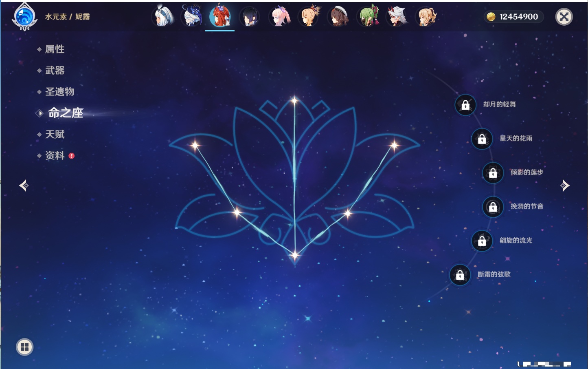Click the 星天的花雨 constellation label
This screenshot has width=588, height=369.
[516, 138]
